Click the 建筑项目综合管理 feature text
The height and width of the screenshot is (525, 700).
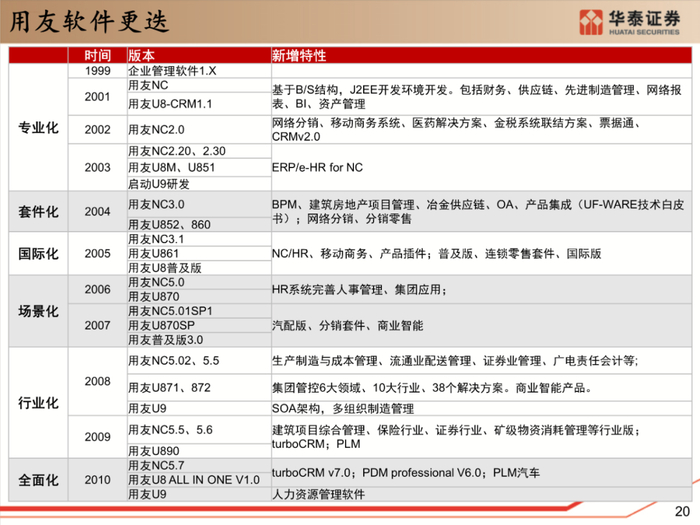click(456, 437)
